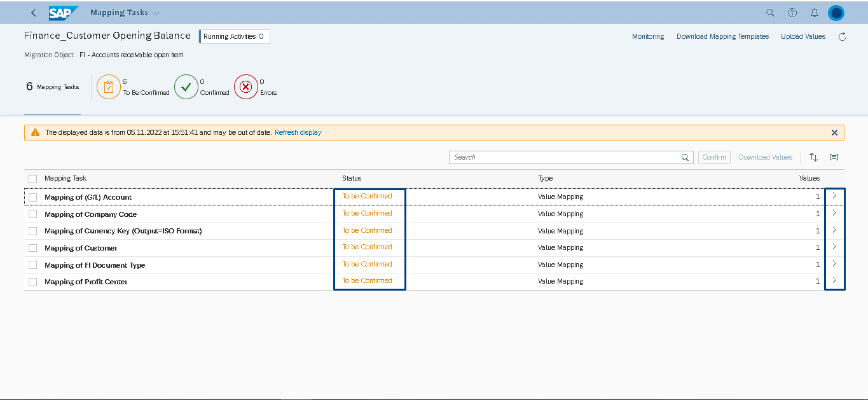Click the Refresh display link

click(x=298, y=133)
